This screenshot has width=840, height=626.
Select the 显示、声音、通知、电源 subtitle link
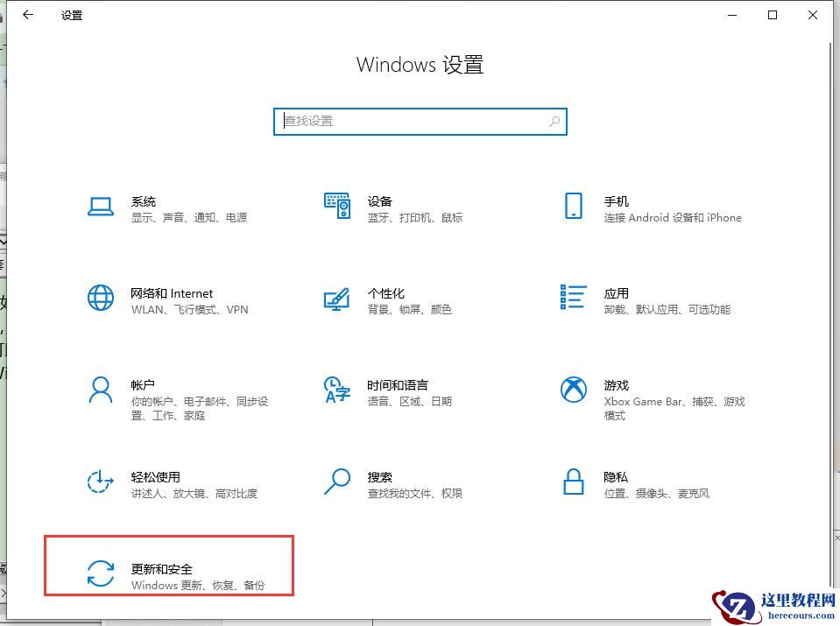pyautogui.click(x=192, y=217)
